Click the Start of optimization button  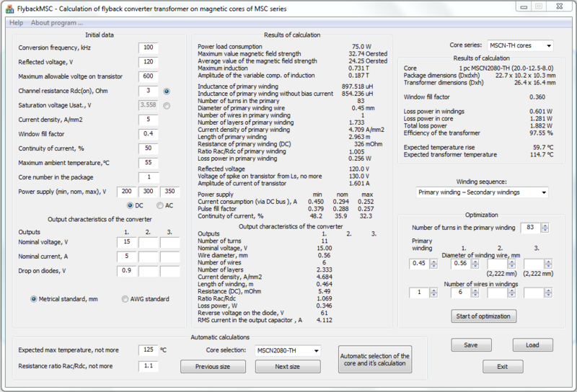[483, 316]
